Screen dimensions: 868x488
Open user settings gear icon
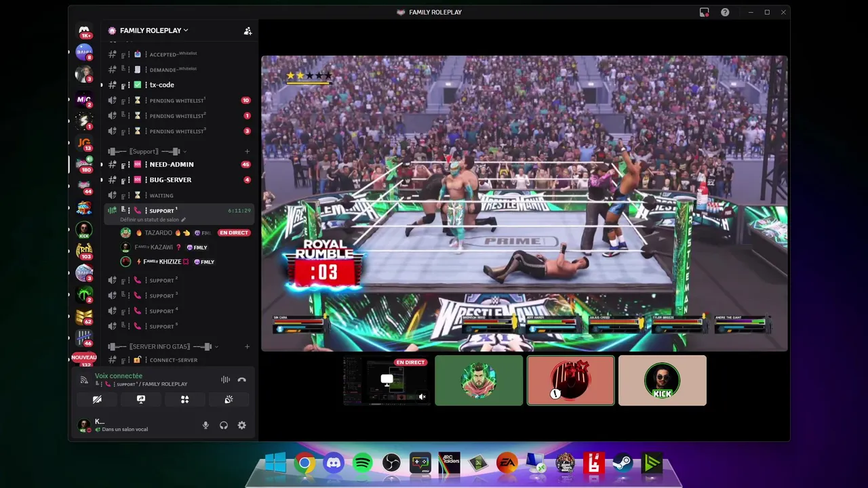coord(241,425)
